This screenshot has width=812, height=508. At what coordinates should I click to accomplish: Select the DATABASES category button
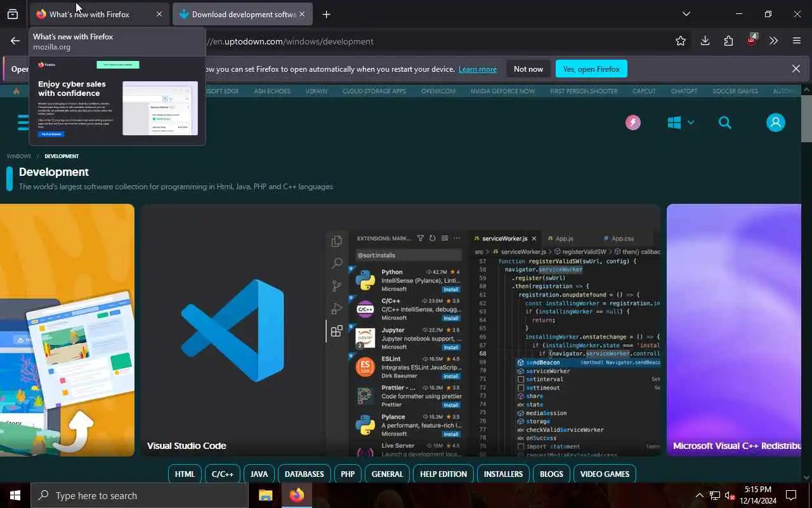pyautogui.click(x=304, y=474)
